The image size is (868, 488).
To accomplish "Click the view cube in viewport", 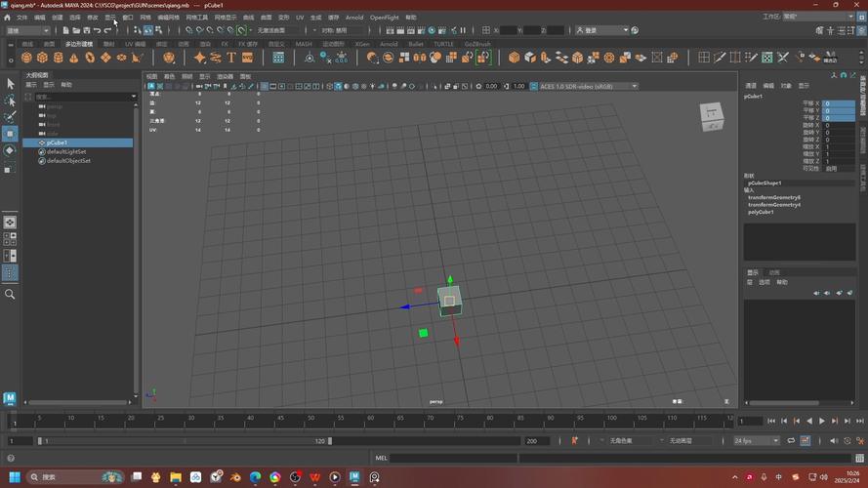I will tap(711, 117).
